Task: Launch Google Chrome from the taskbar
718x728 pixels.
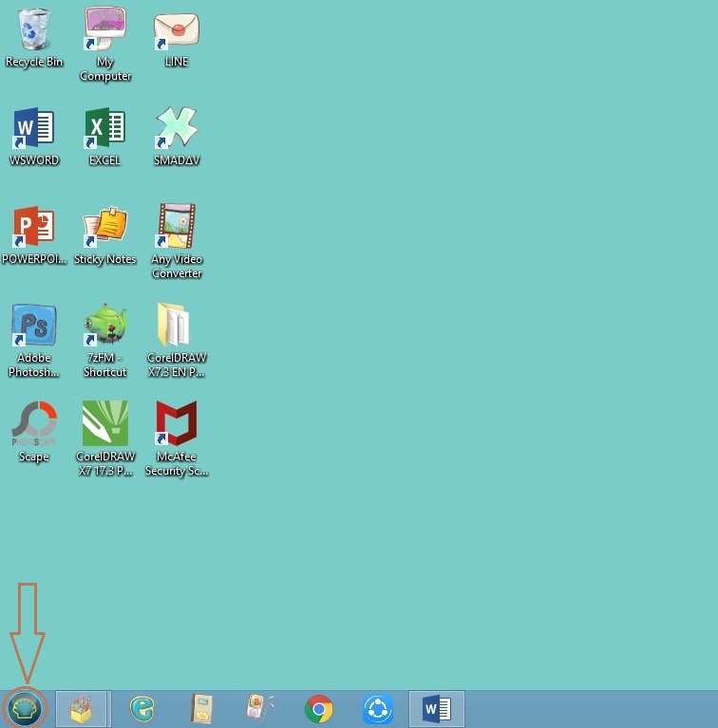Action: click(318, 709)
